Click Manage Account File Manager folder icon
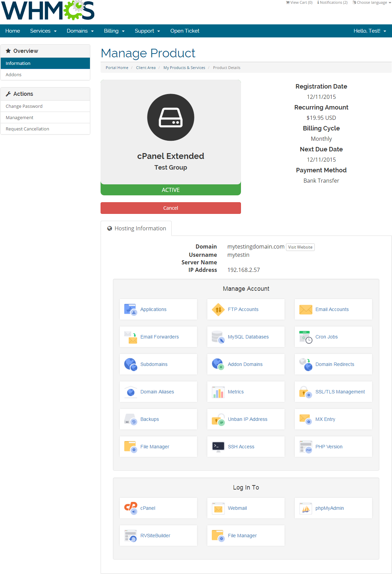 pos(130,447)
